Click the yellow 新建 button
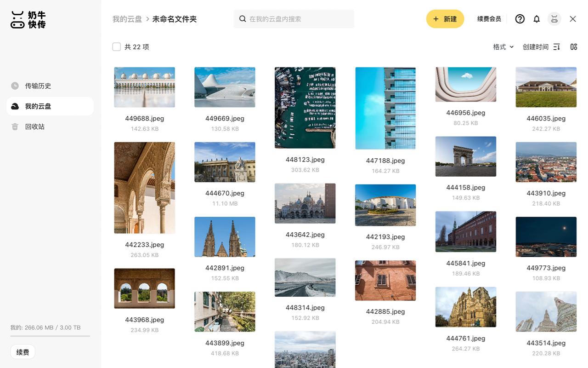Image resolution: width=588 pixels, height=368 pixels. tap(445, 19)
